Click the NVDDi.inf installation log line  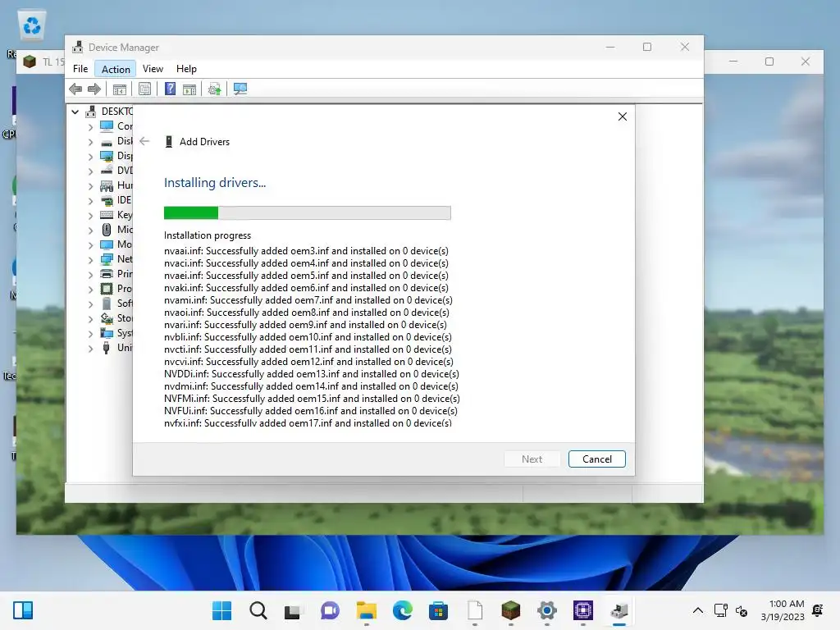[x=311, y=374]
